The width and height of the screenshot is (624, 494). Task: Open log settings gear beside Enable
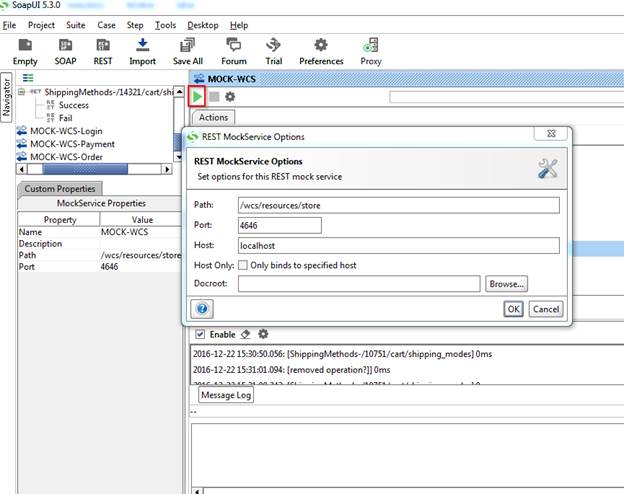tap(263, 334)
